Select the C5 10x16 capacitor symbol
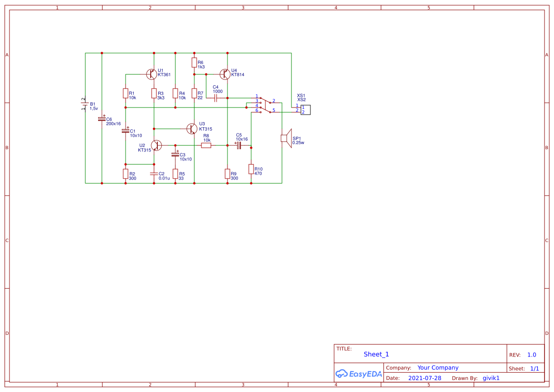 [x=238, y=145]
